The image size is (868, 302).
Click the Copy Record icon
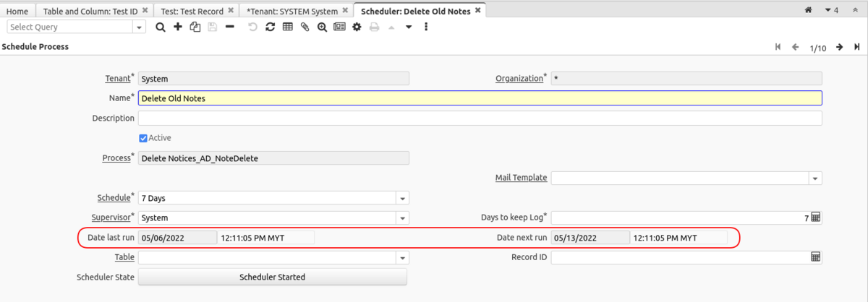(195, 27)
